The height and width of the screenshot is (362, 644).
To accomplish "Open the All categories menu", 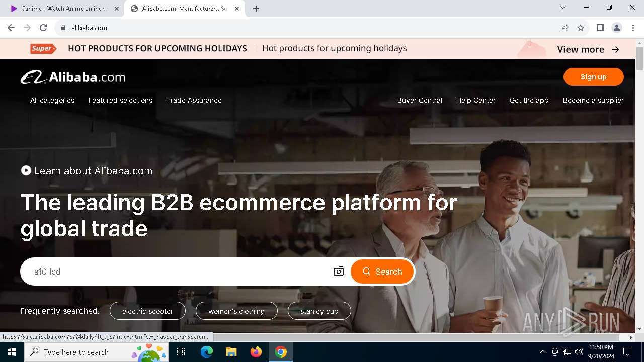I will pos(52,100).
